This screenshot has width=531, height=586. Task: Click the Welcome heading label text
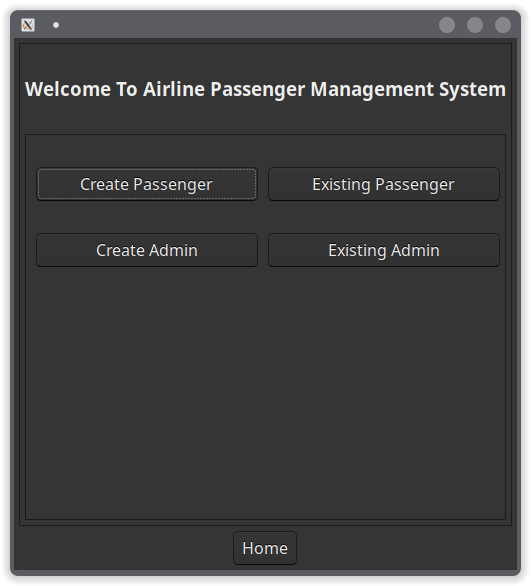point(265,90)
